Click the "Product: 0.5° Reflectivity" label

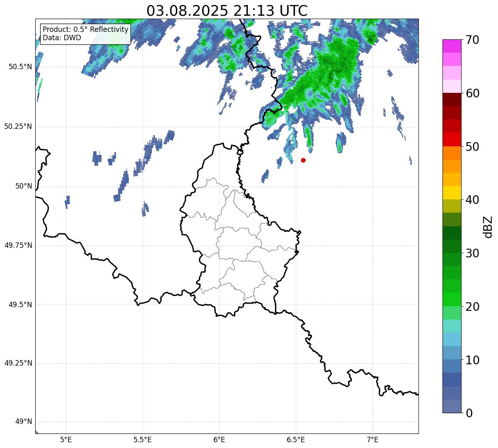(86, 30)
